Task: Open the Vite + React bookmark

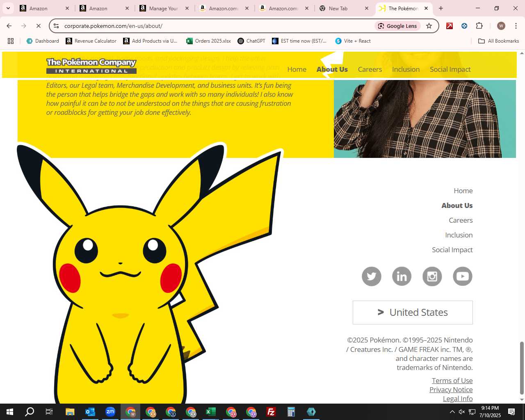Action: [x=353, y=41]
